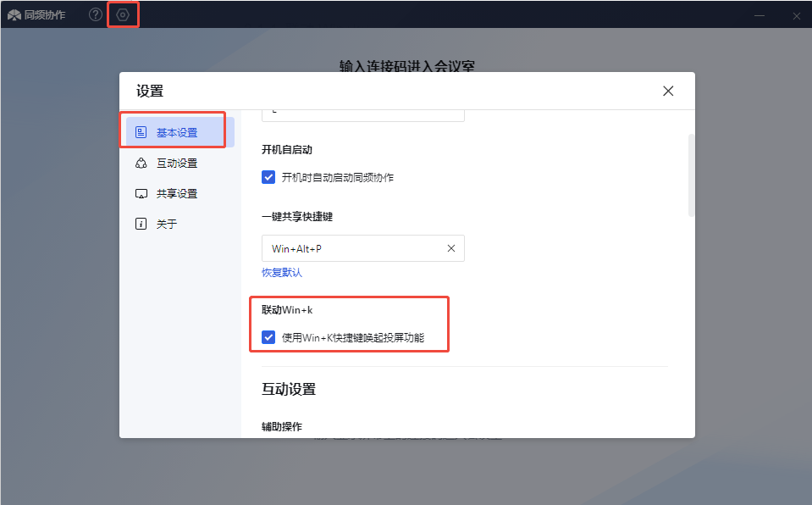Minimize the 同频协作 window
This screenshot has width=812, height=505.
point(760,15)
